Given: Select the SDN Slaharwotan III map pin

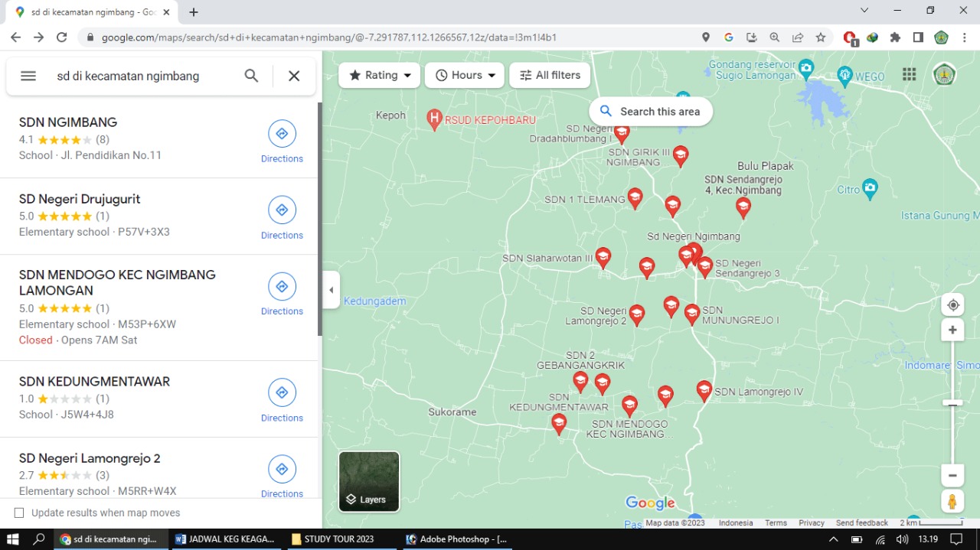Looking at the screenshot, I should 603,258.
